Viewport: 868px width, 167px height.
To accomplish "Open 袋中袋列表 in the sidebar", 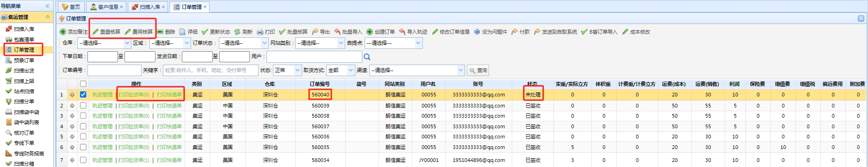I will [26, 122].
